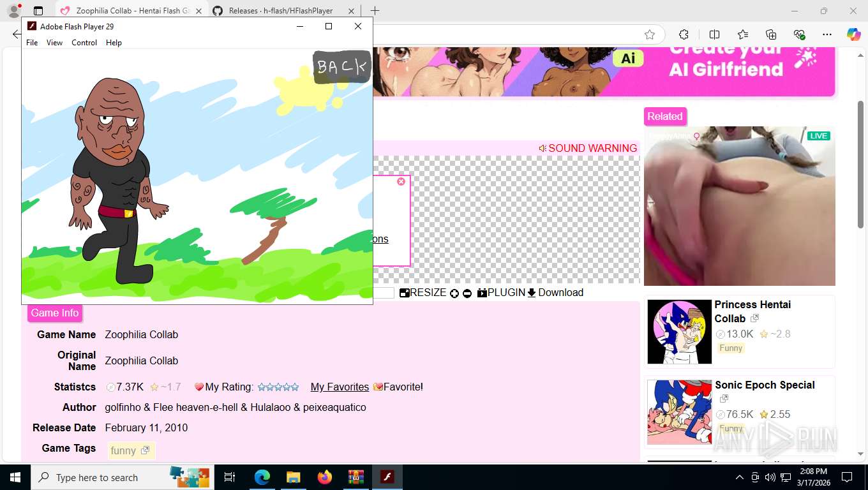Screen dimensions: 868x490
Task: Open Browser essentials heart icon
Action: click(x=799, y=34)
